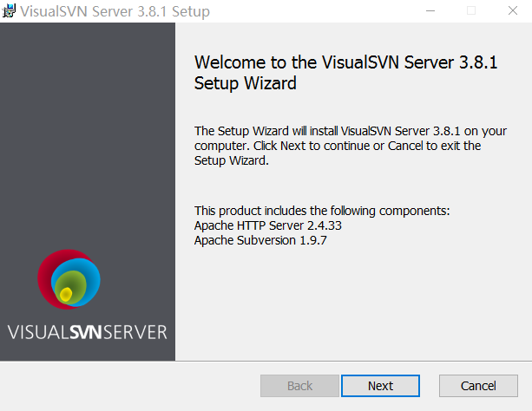532x411 pixels.
Task: Cancel the VisualSVN Server installation
Action: pyautogui.click(x=478, y=386)
